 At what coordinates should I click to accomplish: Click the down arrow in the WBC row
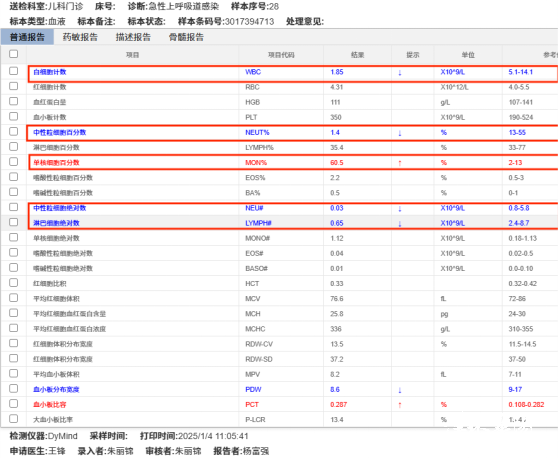pos(400,73)
